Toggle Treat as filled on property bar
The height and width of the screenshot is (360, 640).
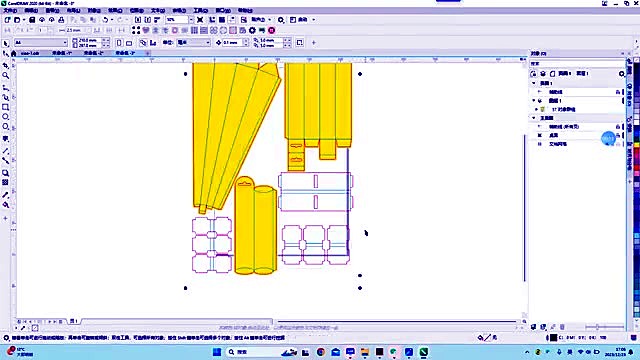click(x=300, y=42)
